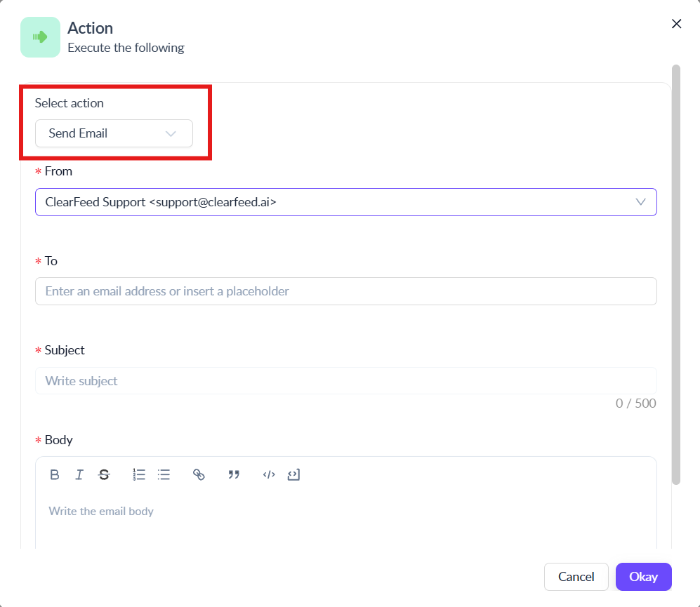
Task: Insert a bulleted list in body
Action: point(164,474)
